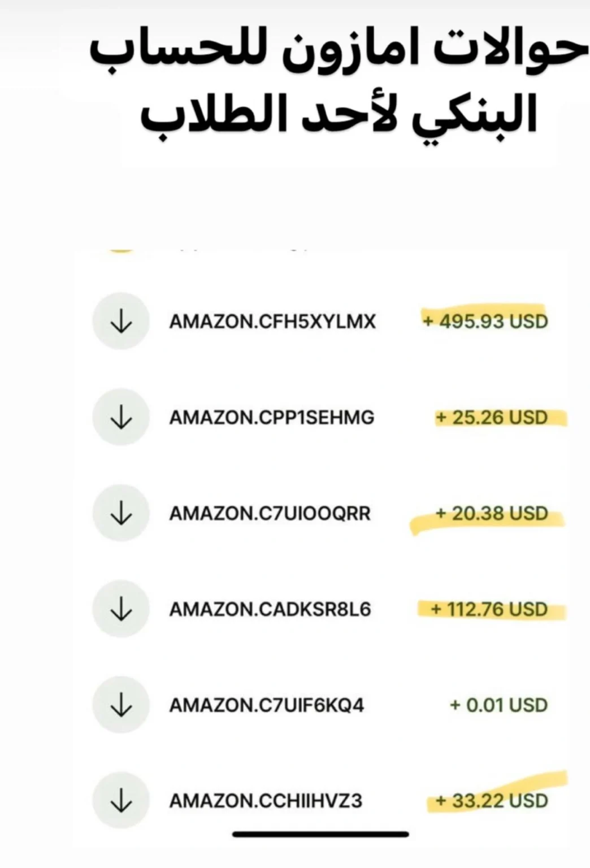Select the AMAZON.CADKSR8L6 transaction label
Image resolution: width=590 pixels, height=868 pixels.
[x=270, y=610]
